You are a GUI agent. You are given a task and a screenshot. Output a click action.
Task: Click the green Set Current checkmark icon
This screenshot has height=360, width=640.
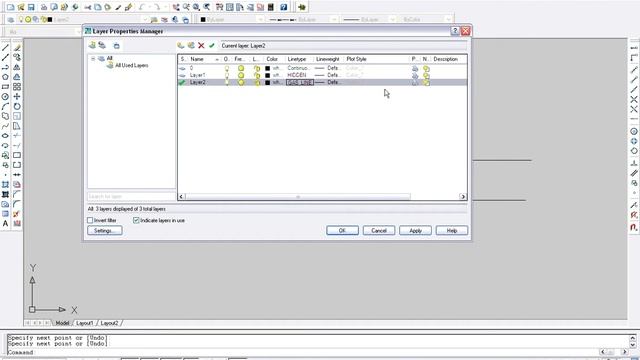[211, 46]
